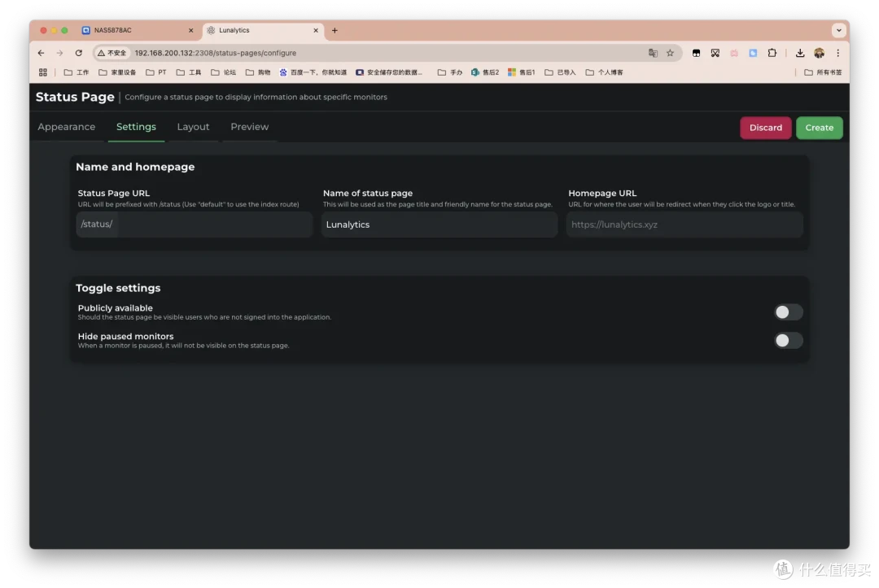
Task: Close the Lunalytics tab
Action: (316, 30)
